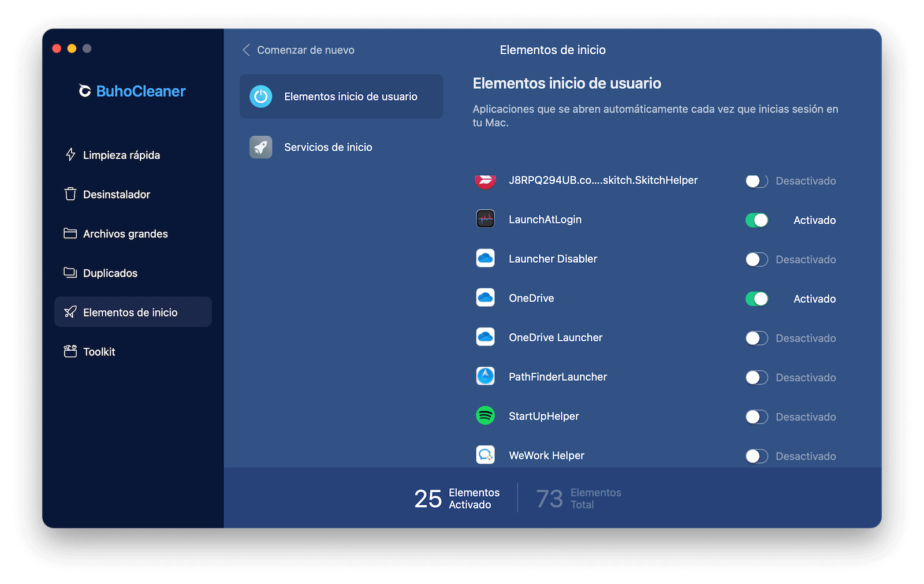This screenshot has height=584, width=924.
Task: Click the BuhoCleaner brand name
Action: pyautogui.click(x=141, y=91)
